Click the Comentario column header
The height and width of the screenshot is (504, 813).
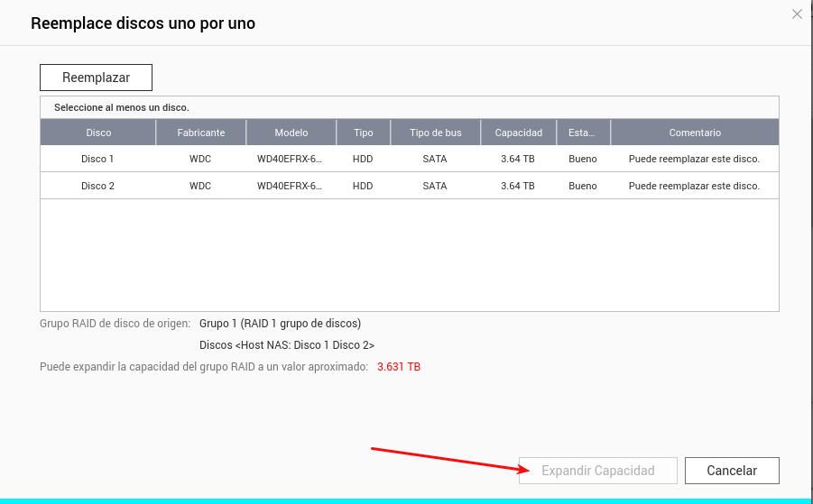pyautogui.click(x=694, y=133)
